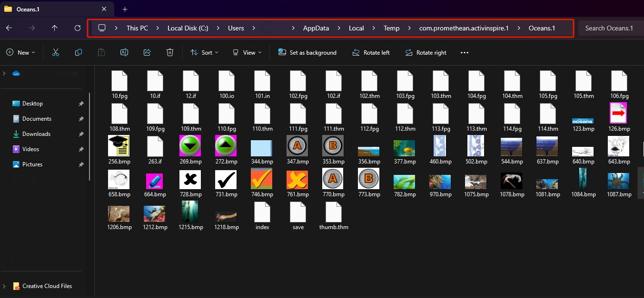Refresh the folder view
This screenshot has height=298, width=644.
click(78, 28)
